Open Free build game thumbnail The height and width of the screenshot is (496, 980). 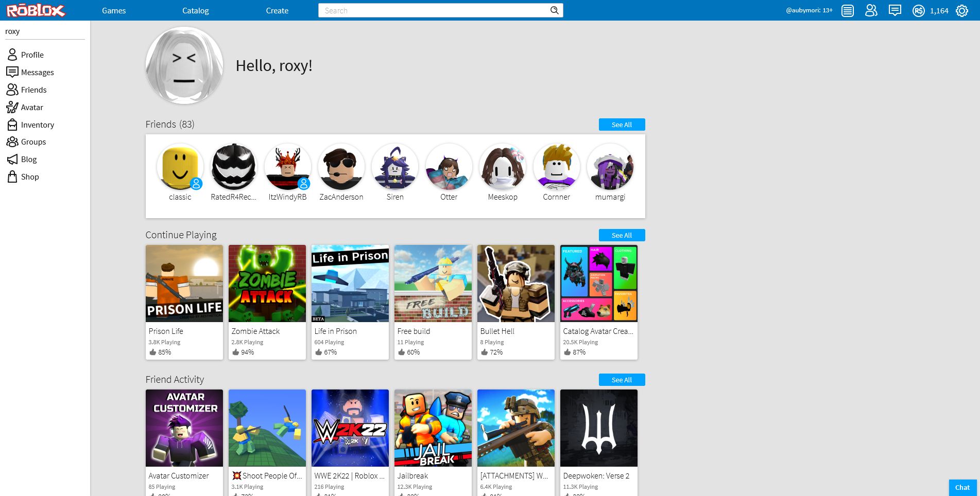(x=433, y=284)
